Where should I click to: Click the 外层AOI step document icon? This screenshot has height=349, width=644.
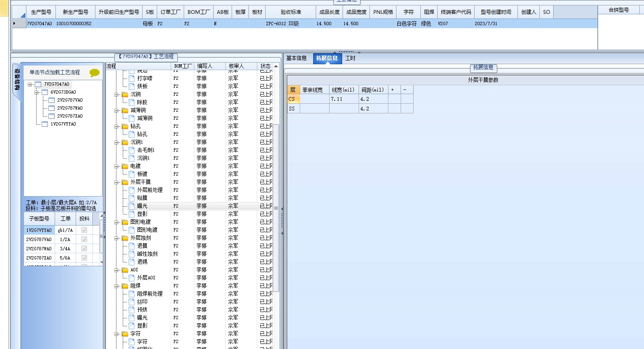click(x=132, y=278)
